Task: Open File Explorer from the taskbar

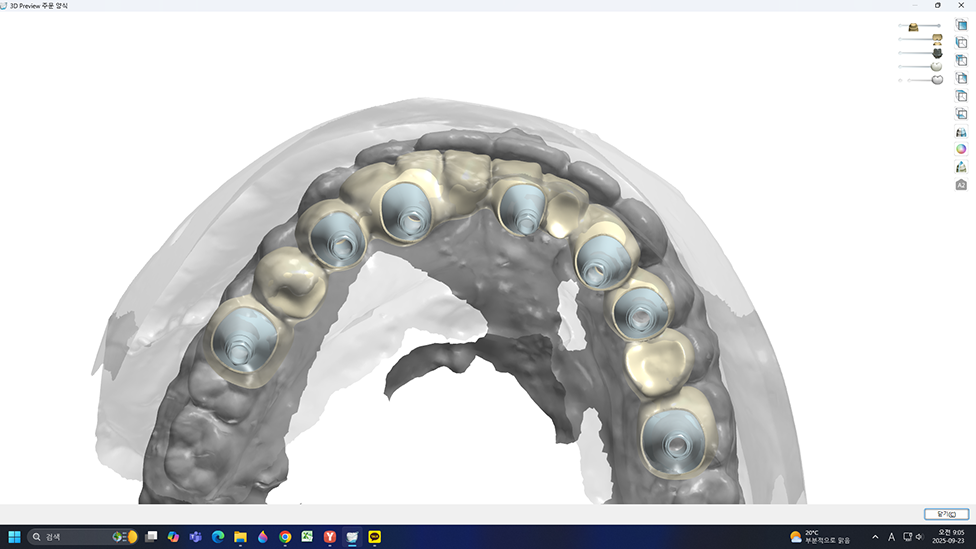Action: coord(240,537)
